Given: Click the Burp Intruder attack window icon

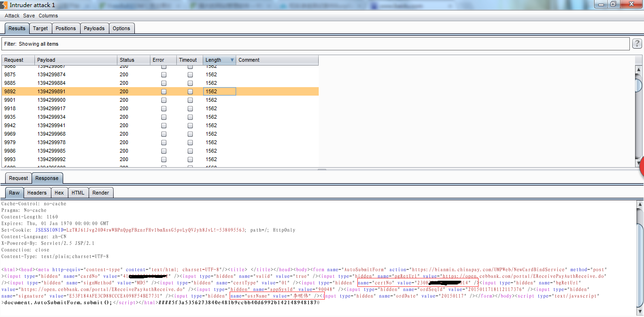Looking at the screenshot, I should 4,4.
